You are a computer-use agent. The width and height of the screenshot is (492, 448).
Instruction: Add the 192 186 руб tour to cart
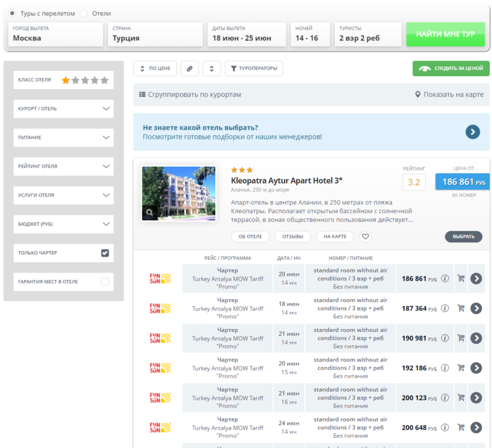pos(461,368)
